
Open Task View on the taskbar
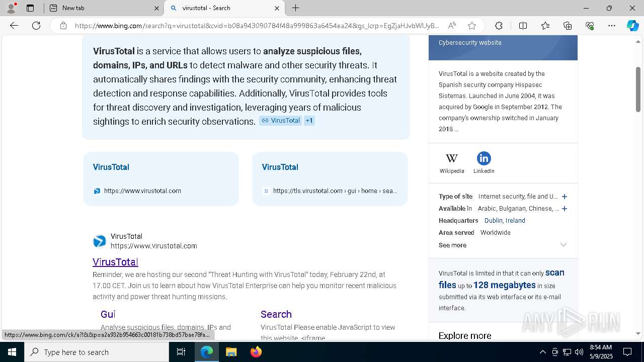181,352
